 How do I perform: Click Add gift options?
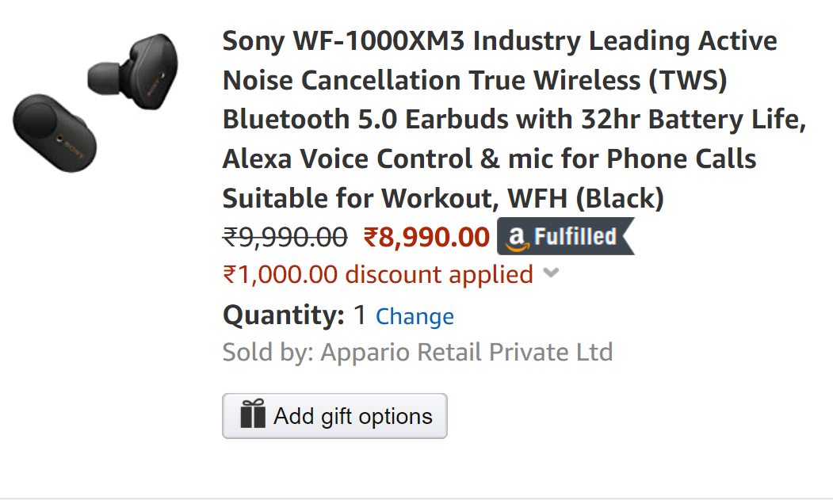click(334, 415)
